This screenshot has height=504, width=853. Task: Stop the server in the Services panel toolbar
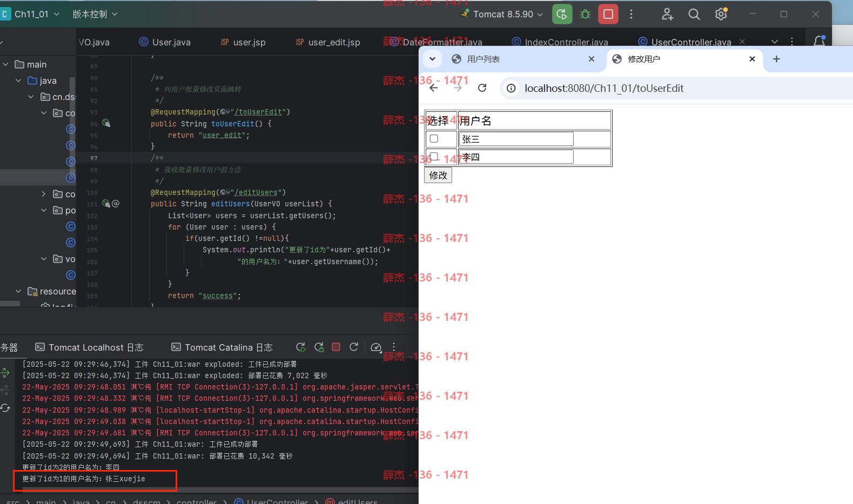pos(336,347)
